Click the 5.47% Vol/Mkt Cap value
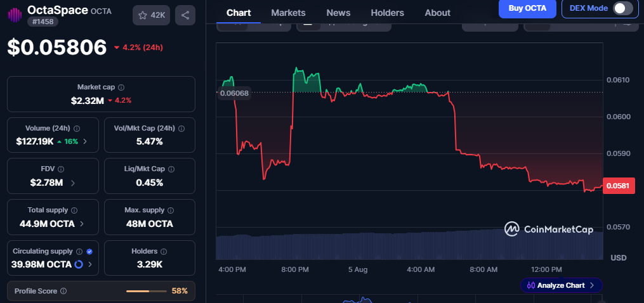Viewport: 644px width, 303px height. (150, 141)
